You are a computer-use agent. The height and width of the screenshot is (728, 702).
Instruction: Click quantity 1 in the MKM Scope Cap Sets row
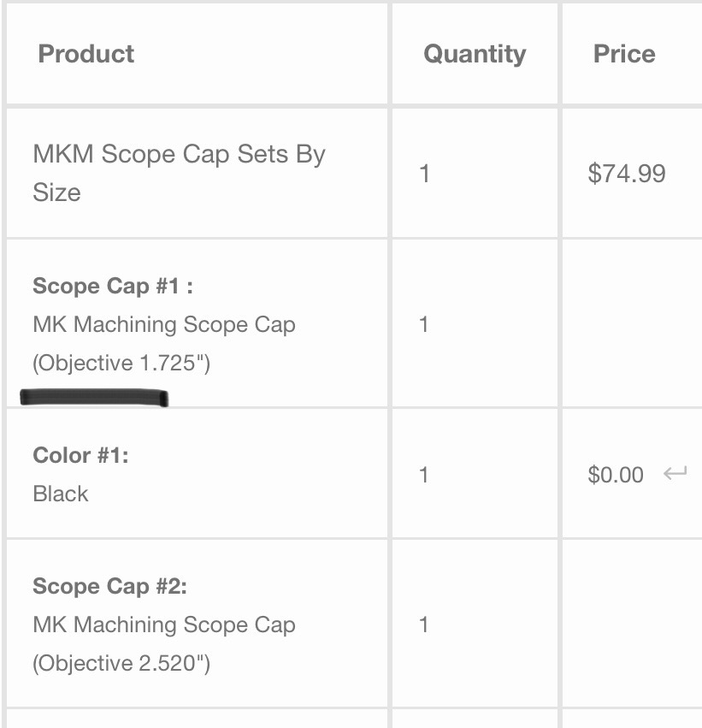424,174
